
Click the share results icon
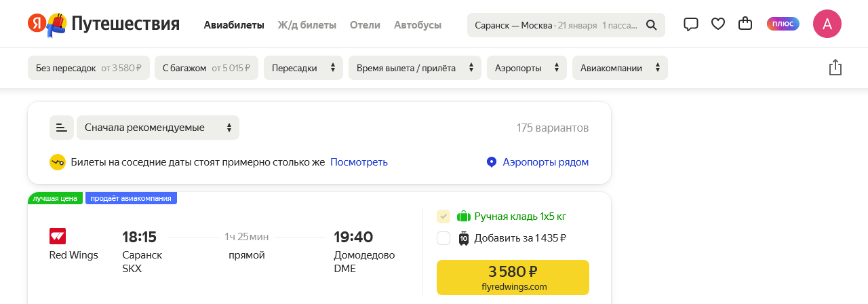coord(835,68)
